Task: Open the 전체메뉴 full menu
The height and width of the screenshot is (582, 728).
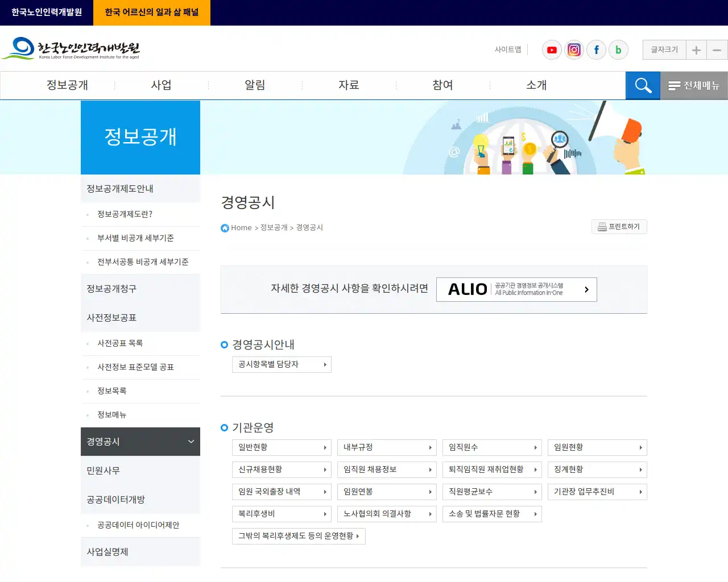Action: [x=694, y=86]
